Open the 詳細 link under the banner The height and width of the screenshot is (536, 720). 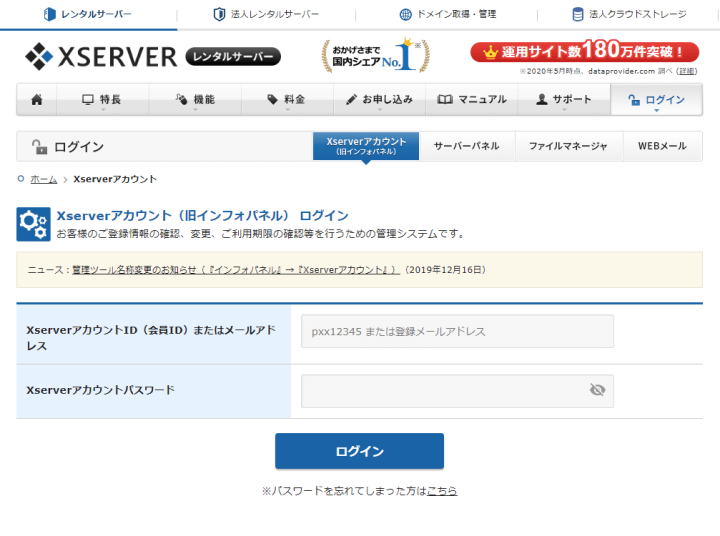[687, 71]
